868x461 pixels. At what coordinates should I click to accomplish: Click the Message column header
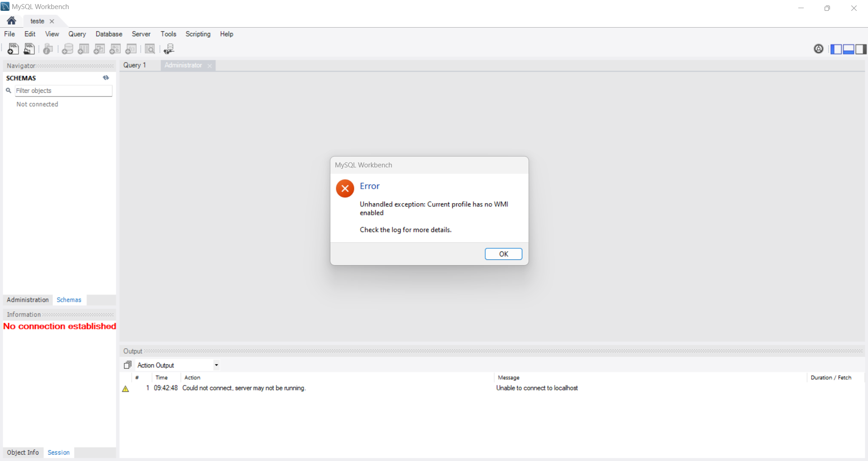click(509, 378)
